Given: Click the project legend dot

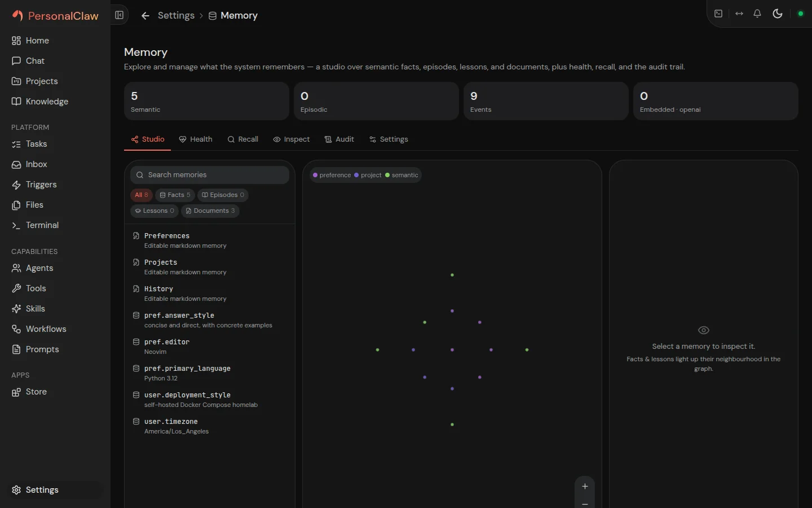Looking at the screenshot, I should [356, 175].
